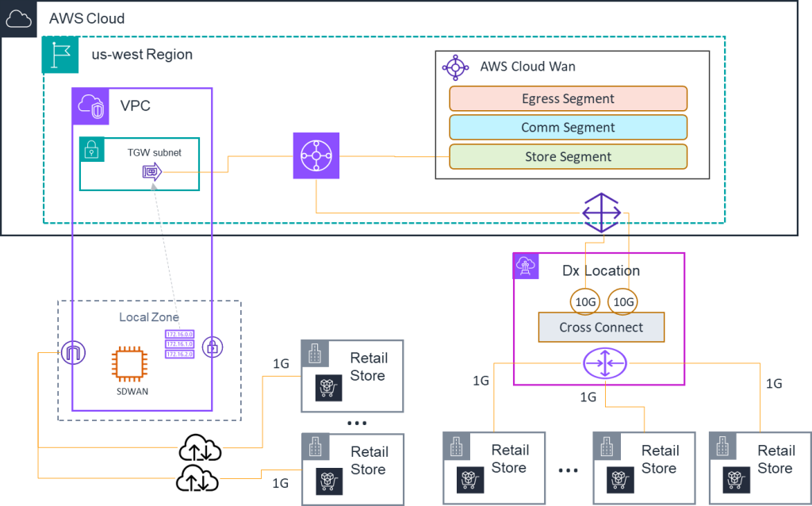This screenshot has height=506, width=812.
Task: Click the AWS Cloud icon top-left
Action: (x=17, y=19)
